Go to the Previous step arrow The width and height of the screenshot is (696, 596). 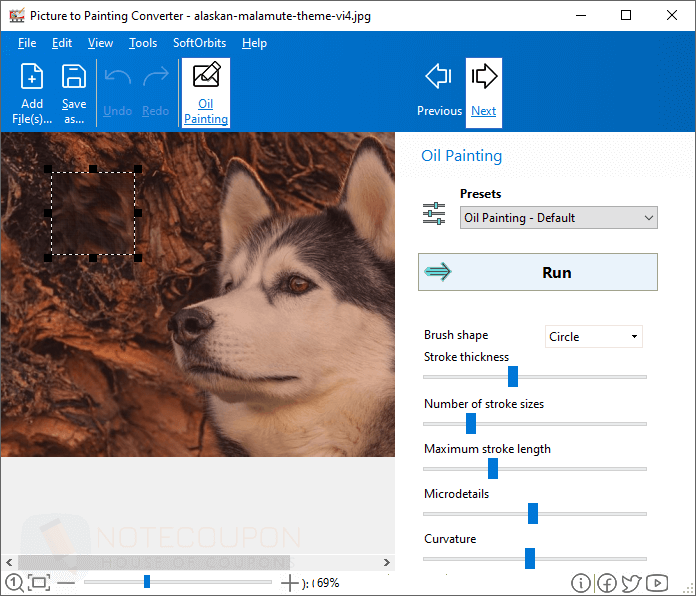point(439,76)
